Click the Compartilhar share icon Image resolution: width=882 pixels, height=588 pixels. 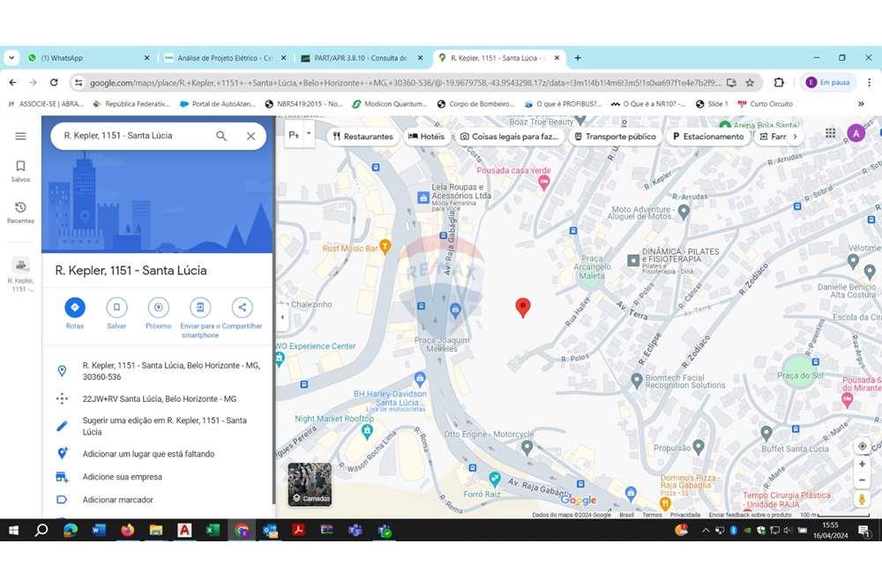coord(242,308)
